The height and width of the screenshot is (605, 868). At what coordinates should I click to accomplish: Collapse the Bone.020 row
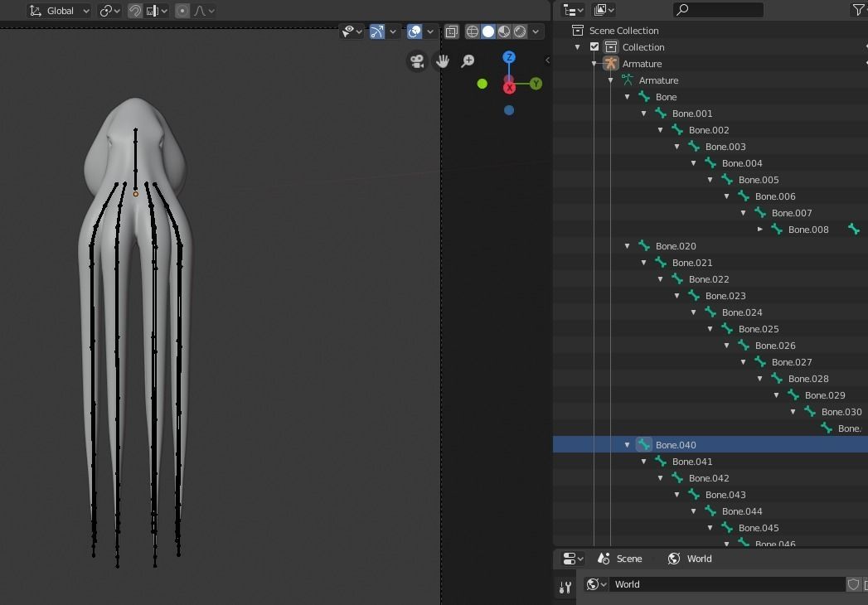pos(628,246)
